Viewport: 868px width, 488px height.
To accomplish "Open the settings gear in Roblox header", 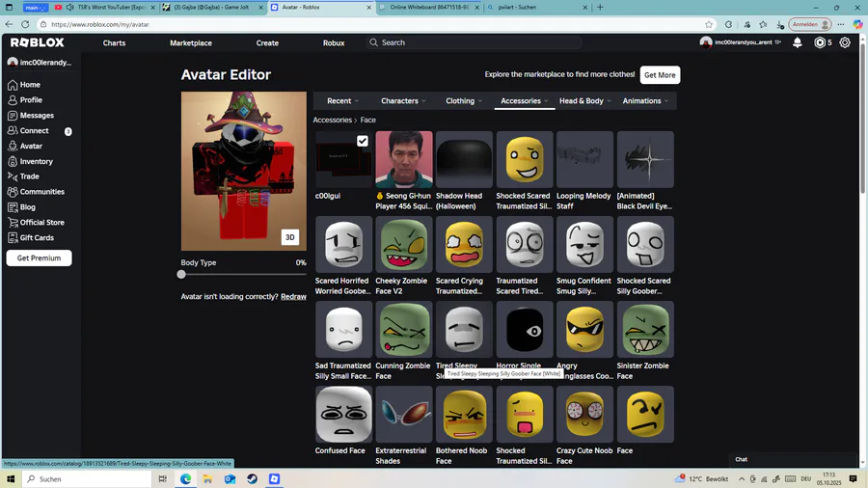I will click(845, 42).
